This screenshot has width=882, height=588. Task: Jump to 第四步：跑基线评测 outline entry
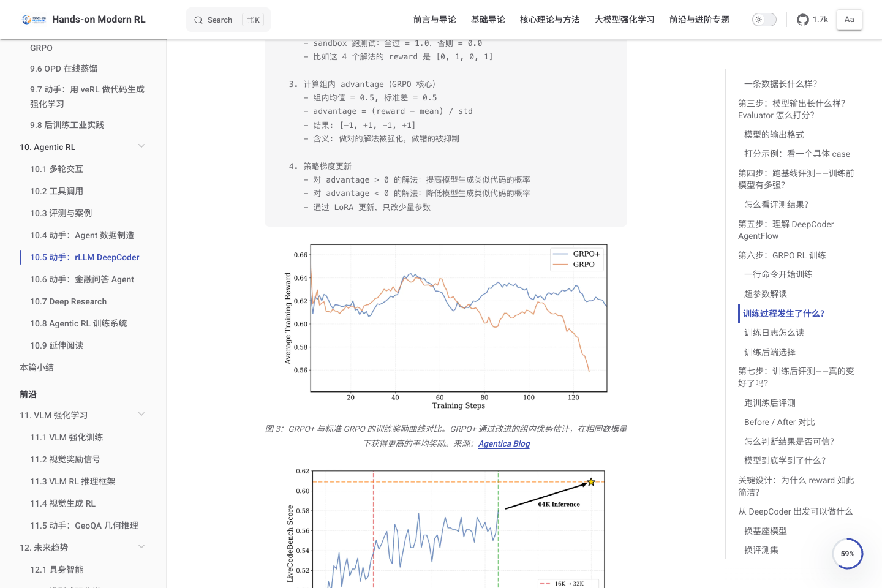[x=796, y=179]
